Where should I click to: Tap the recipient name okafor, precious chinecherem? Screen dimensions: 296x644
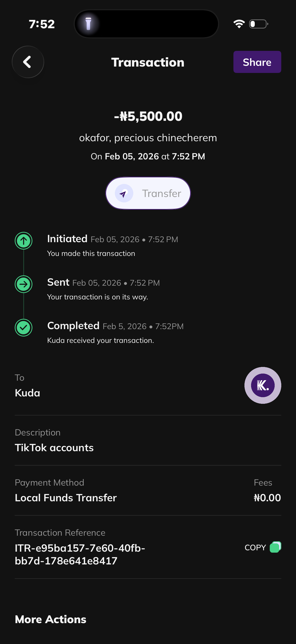coord(148,138)
